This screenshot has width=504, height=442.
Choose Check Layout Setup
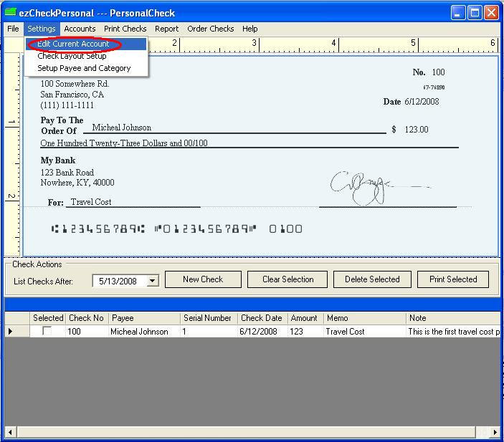[x=86, y=56]
